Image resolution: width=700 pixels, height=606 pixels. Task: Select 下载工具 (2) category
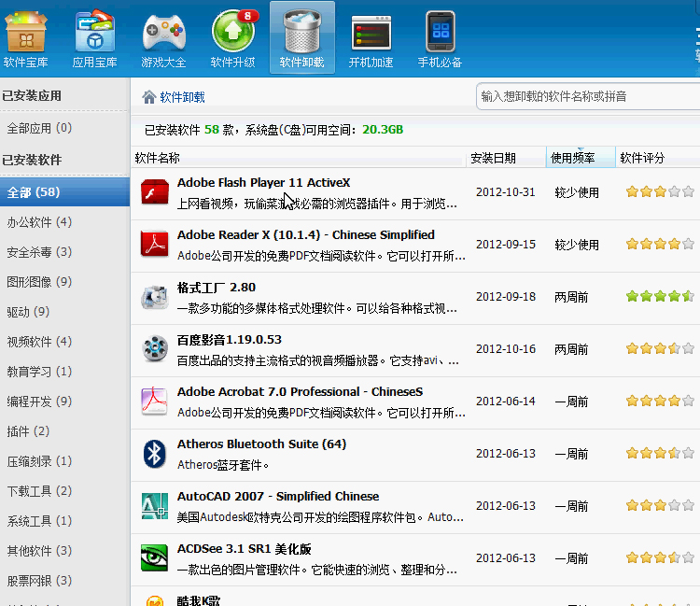tap(39, 491)
